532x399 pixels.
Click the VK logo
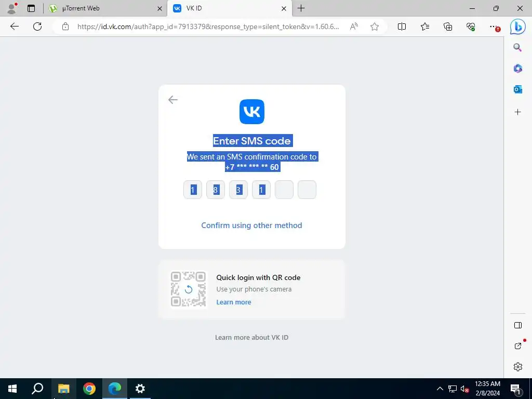point(252,112)
